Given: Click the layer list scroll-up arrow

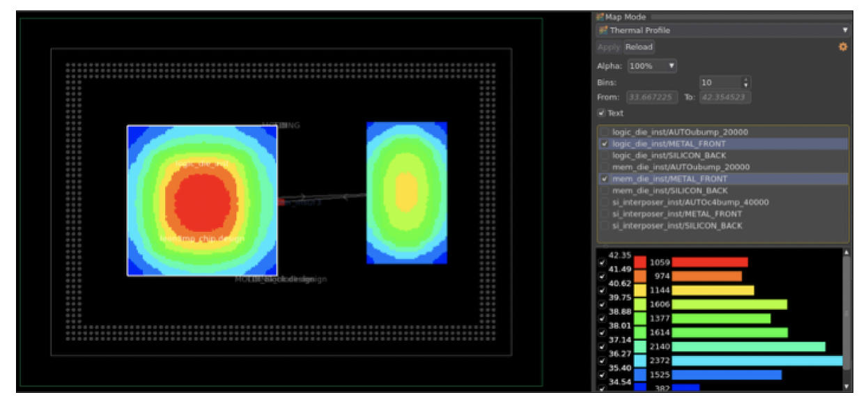Looking at the screenshot, I should (x=846, y=127).
